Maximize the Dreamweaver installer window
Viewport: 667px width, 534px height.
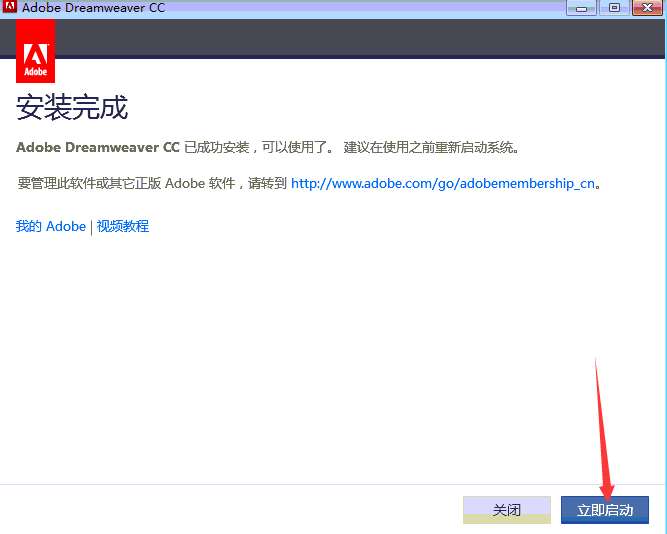(x=614, y=8)
